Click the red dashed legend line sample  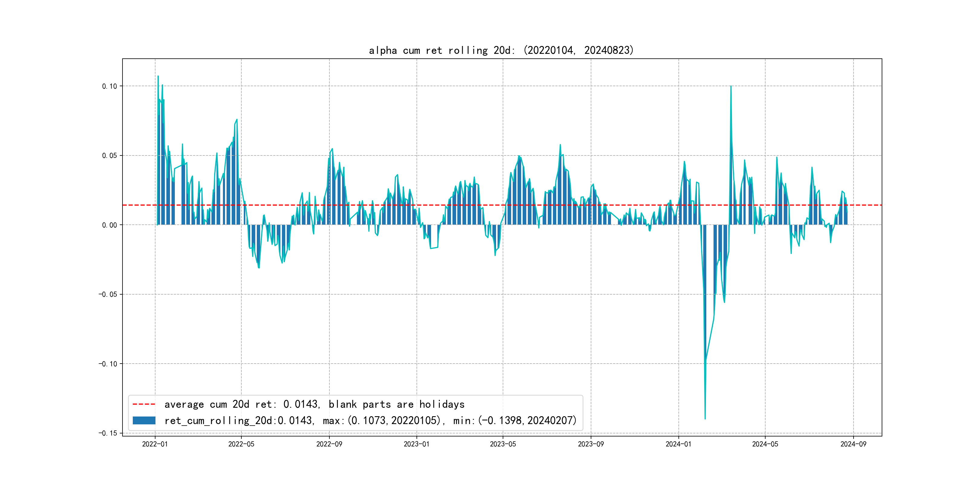point(144,404)
